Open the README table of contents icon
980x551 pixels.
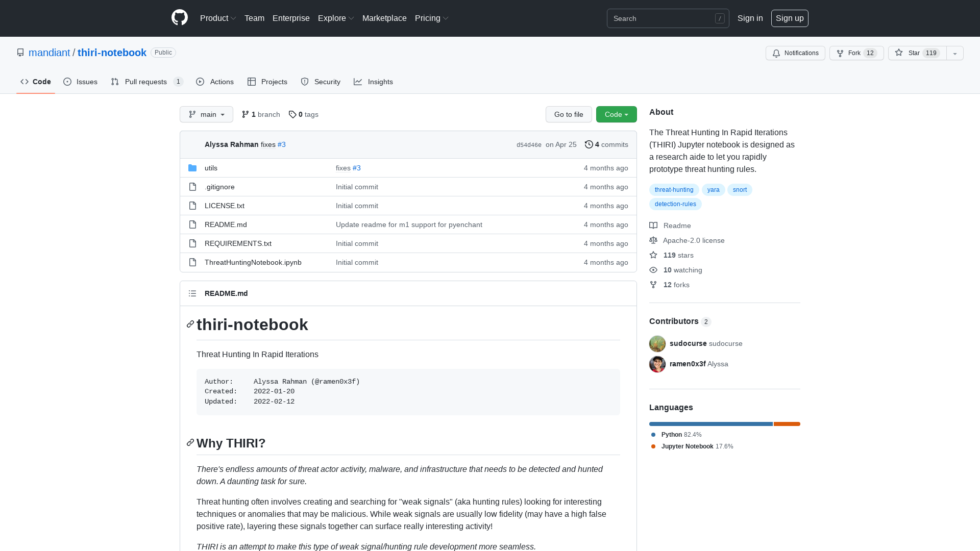click(192, 293)
